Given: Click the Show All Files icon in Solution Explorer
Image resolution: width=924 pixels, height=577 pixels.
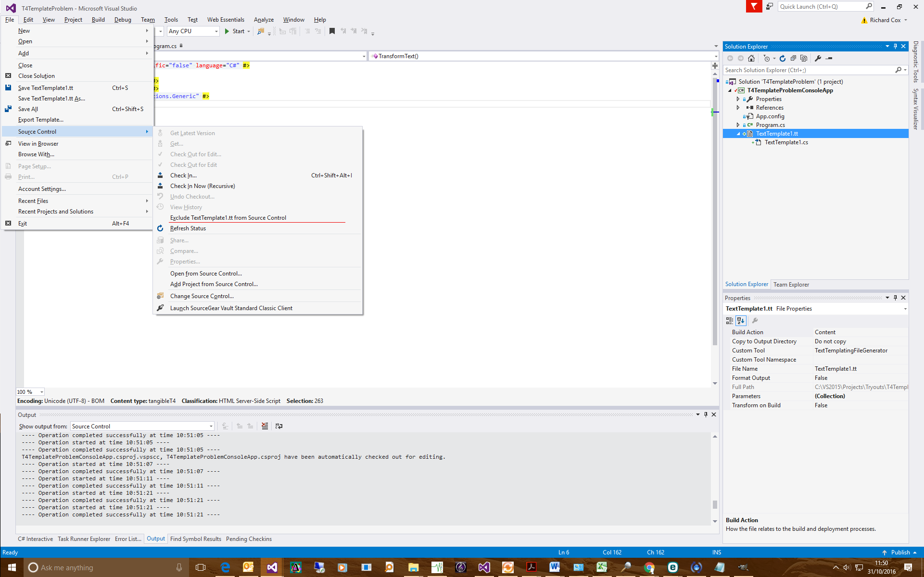Looking at the screenshot, I should tap(804, 58).
